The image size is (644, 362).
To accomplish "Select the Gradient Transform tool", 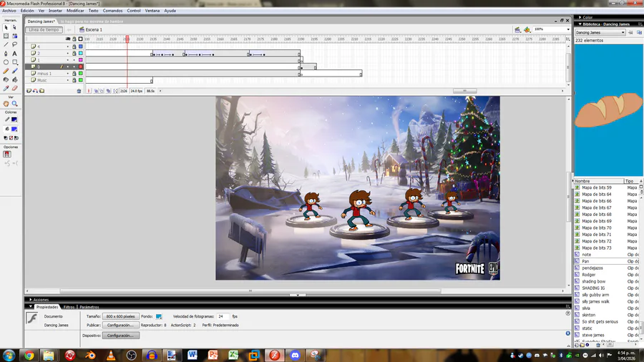I will pos(15,36).
